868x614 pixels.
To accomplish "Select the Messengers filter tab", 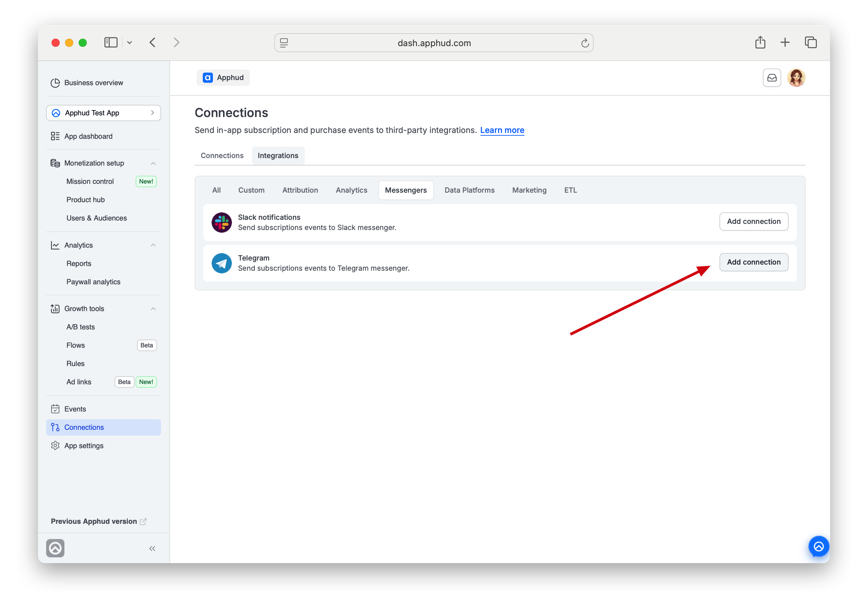I will 406,190.
